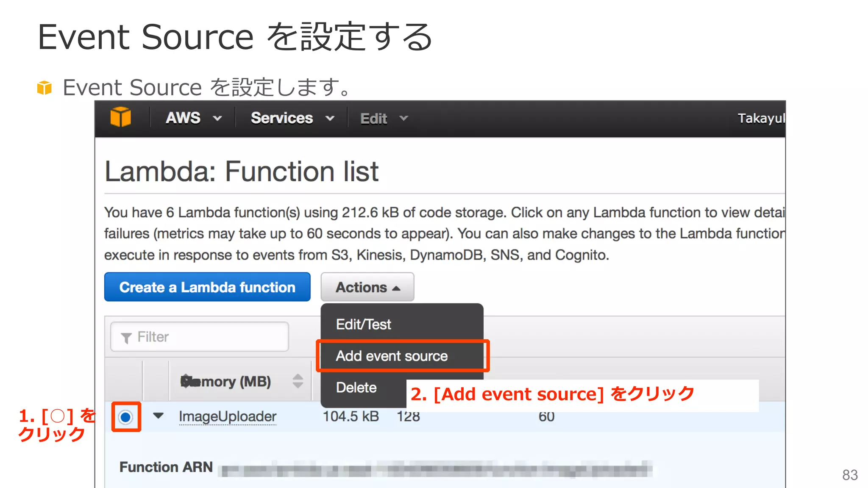
Task: Click the funnel filter icon
Action: click(x=126, y=338)
